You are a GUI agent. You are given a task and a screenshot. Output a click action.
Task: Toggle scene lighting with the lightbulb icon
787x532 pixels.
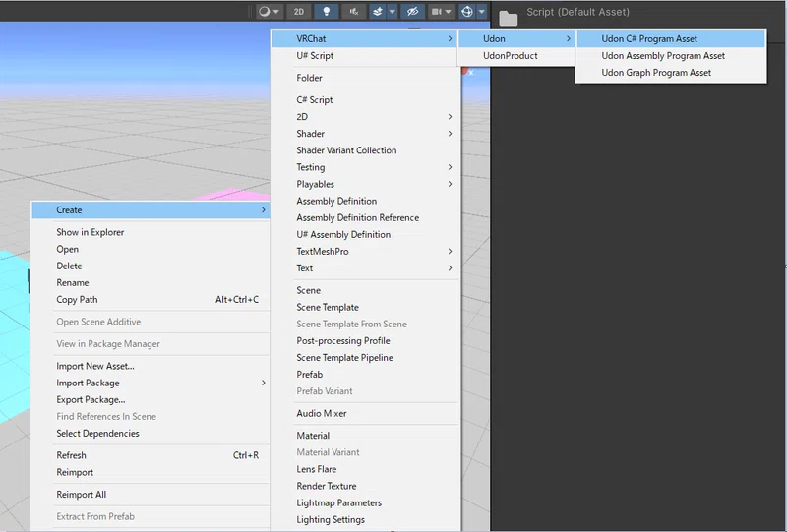coord(327,11)
